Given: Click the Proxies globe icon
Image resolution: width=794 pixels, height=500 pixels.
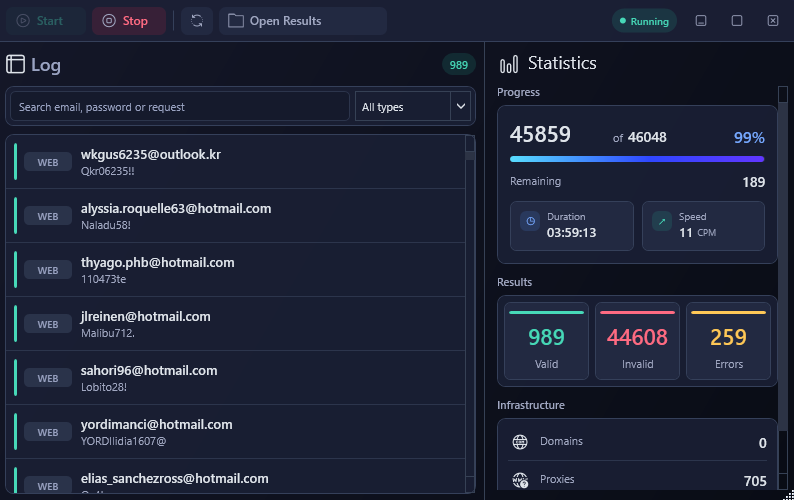Looking at the screenshot, I should (x=520, y=480).
